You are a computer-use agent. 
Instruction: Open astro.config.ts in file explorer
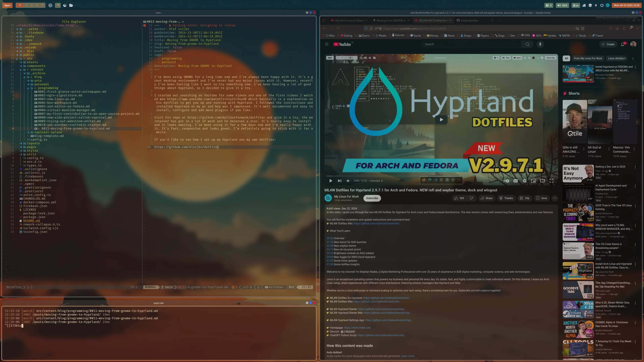tap(37, 195)
